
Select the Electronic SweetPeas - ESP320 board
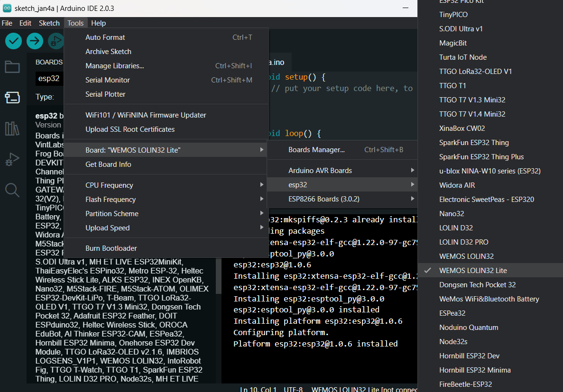pos(490,199)
